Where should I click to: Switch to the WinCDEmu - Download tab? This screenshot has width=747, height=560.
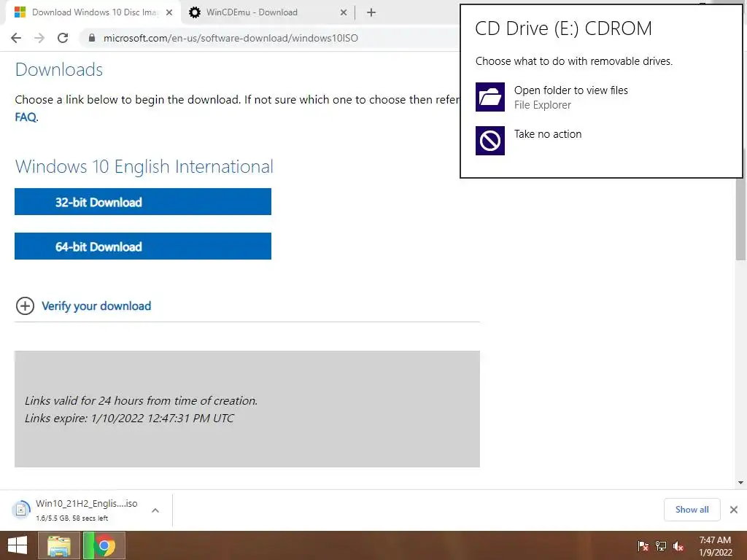(x=267, y=12)
